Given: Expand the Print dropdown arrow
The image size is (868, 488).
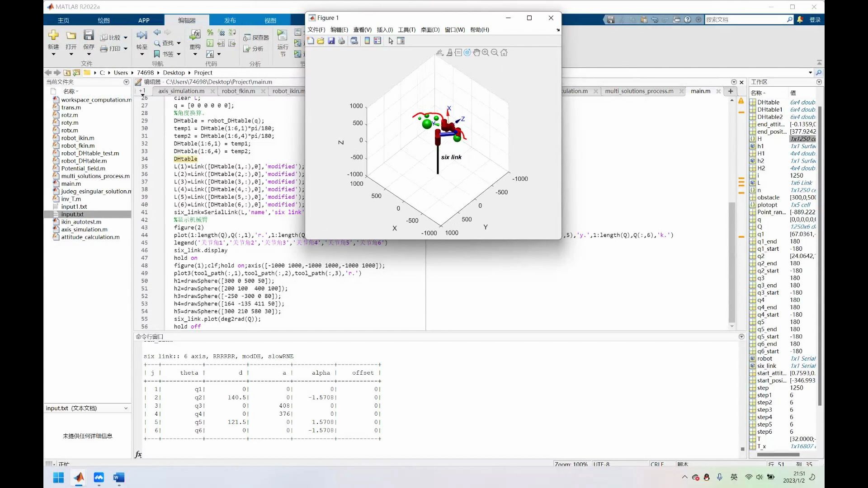Looking at the screenshot, I should [x=126, y=48].
